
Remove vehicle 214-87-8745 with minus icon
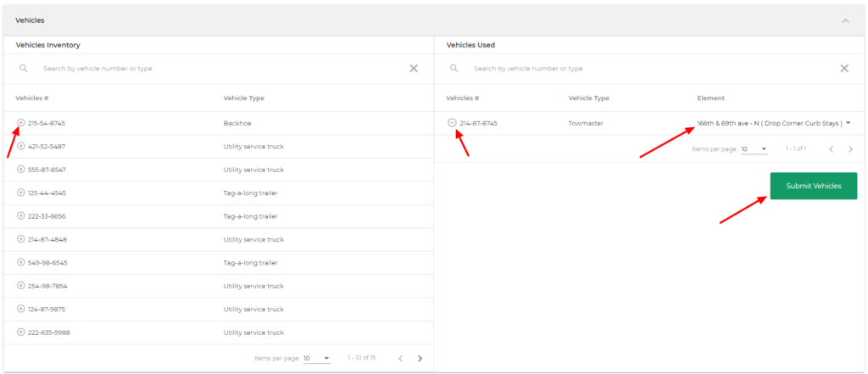(452, 123)
